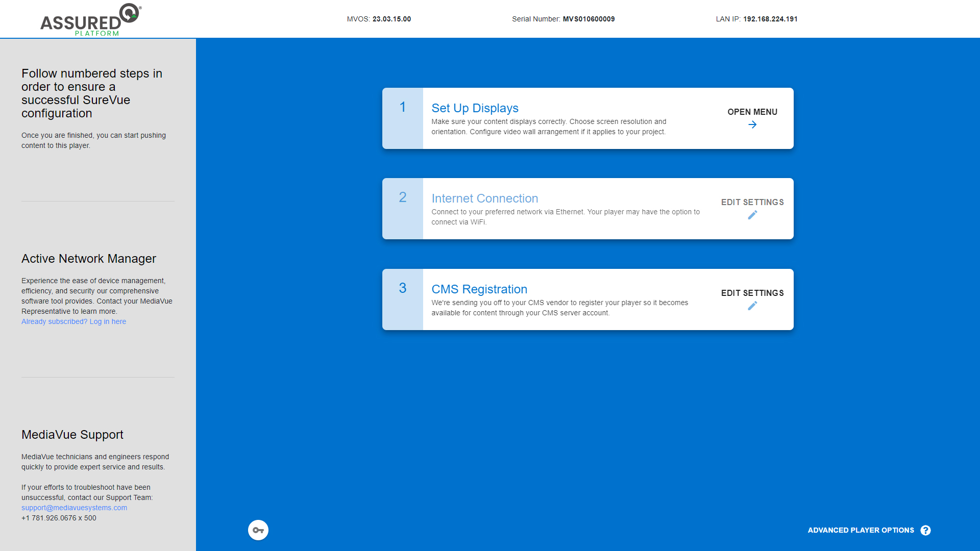This screenshot has width=980, height=551.
Task: Click the MediaVue Support heading
Action: point(72,435)
